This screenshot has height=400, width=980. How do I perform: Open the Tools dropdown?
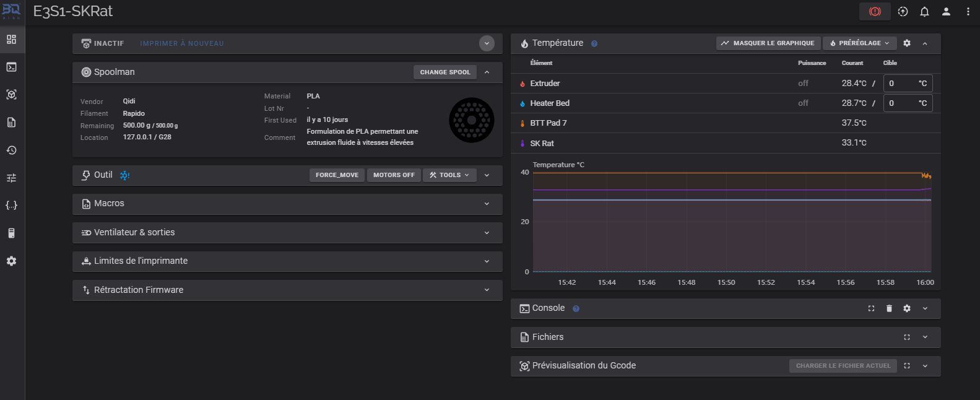(x=449, y=175)
